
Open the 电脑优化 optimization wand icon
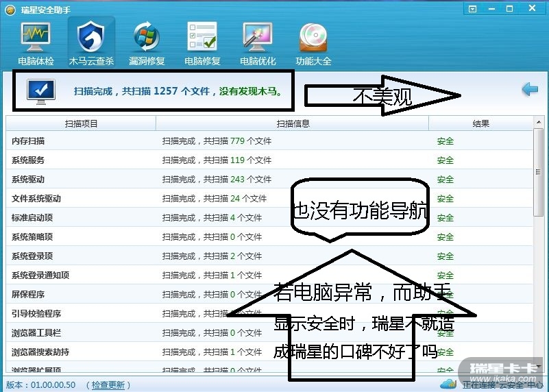pos(258,37)
